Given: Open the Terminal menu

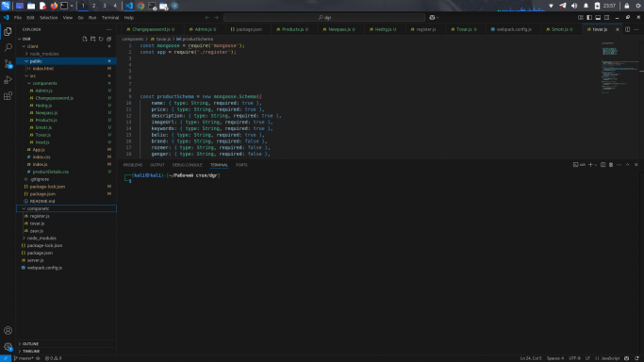Looking at the screenshot, I should [110, 18].
